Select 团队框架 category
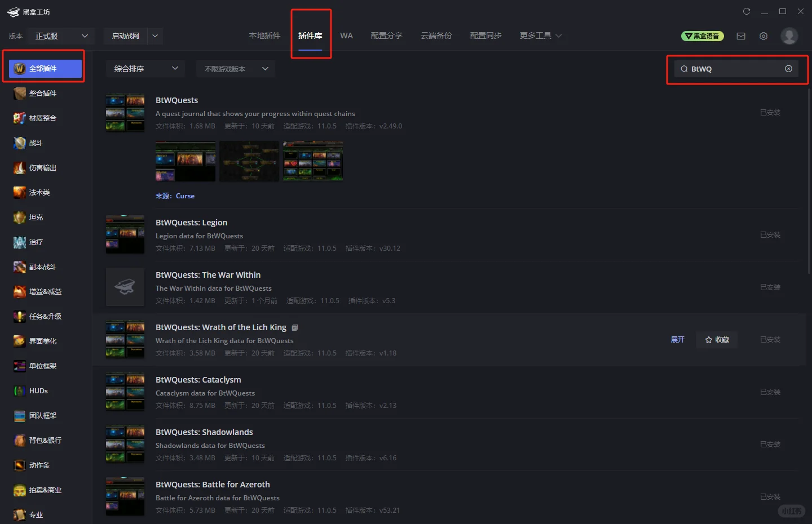 tap(46, 416)
